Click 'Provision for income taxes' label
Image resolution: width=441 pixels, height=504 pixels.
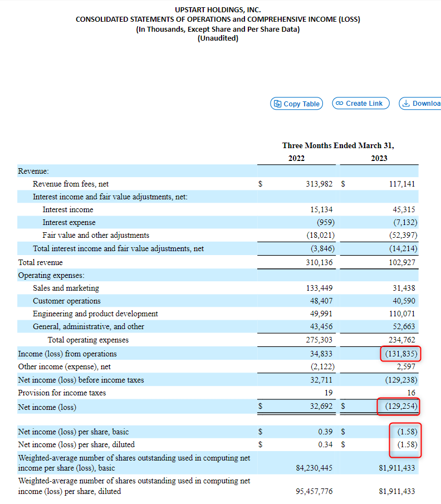point(62,393)
